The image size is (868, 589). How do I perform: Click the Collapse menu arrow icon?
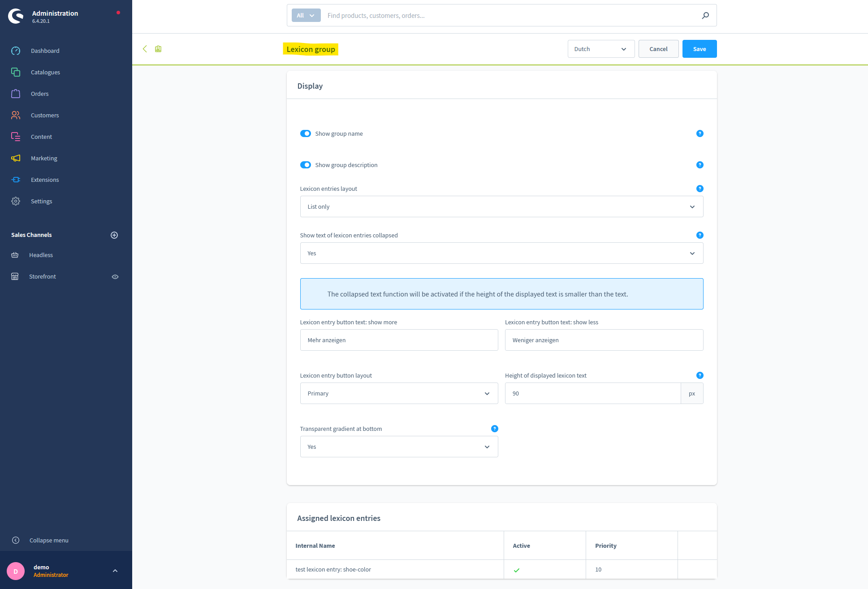coord(16,540)
